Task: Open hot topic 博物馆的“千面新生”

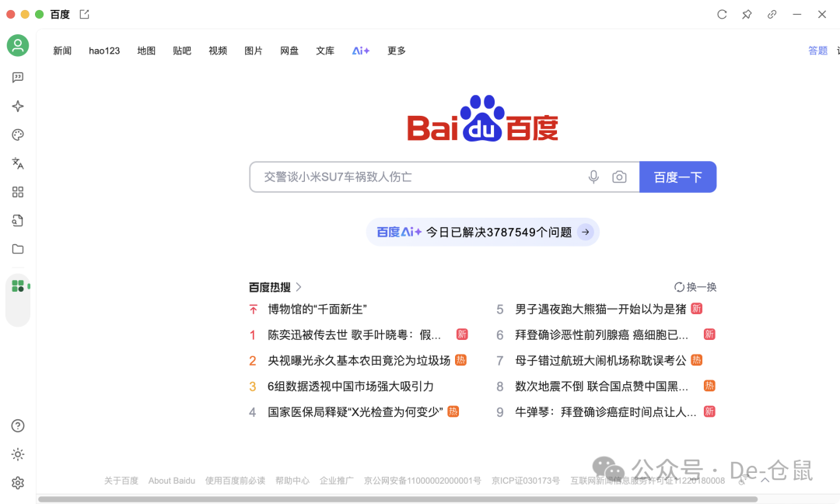Action: [317, 309]
